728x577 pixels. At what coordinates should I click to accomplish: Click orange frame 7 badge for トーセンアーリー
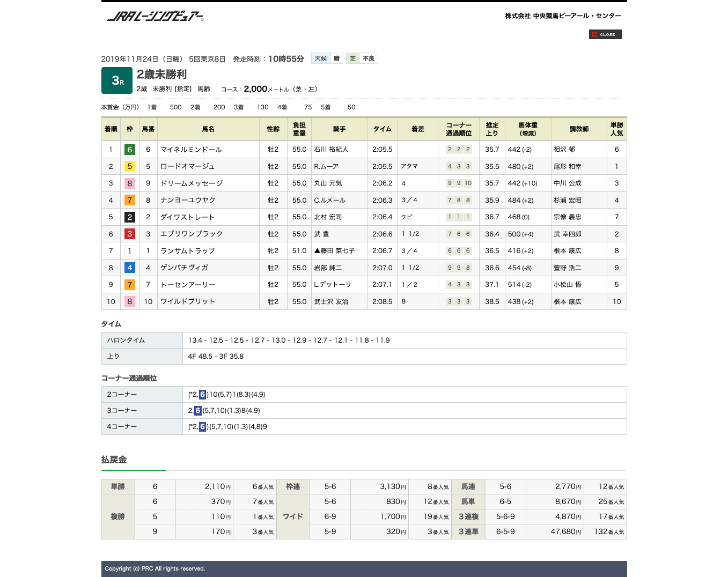130,285
